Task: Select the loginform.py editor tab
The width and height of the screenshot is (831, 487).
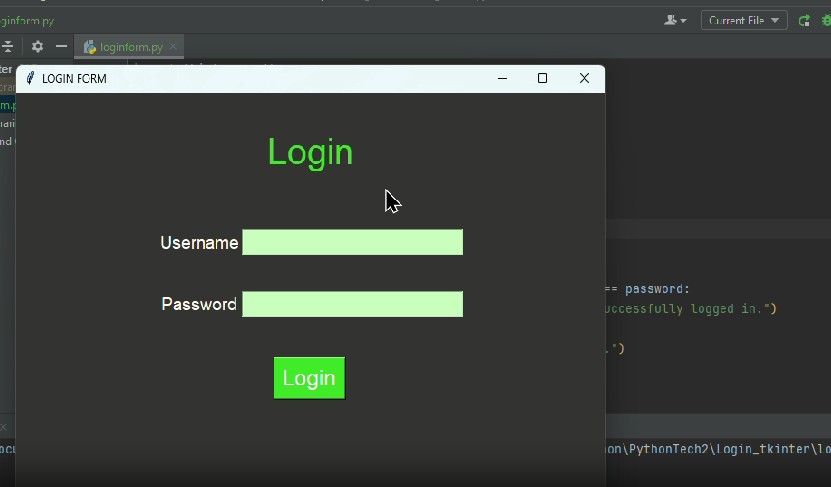Action: [x=129, y=47]
